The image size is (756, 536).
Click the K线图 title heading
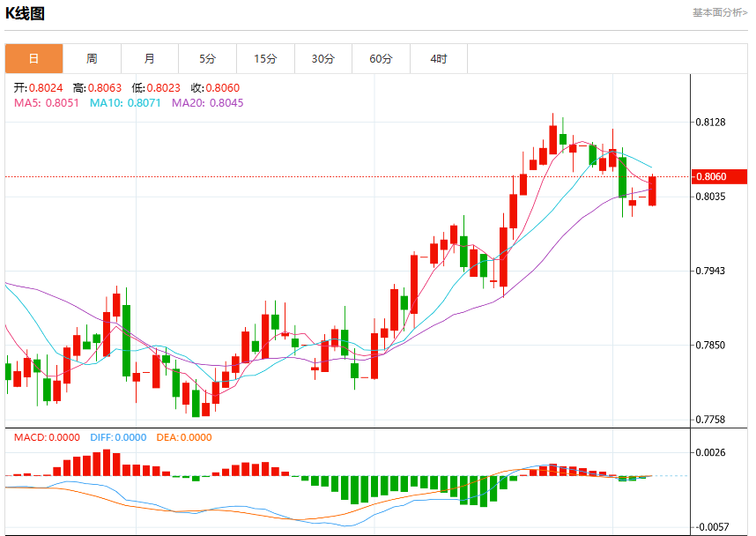tap(25, 13)
